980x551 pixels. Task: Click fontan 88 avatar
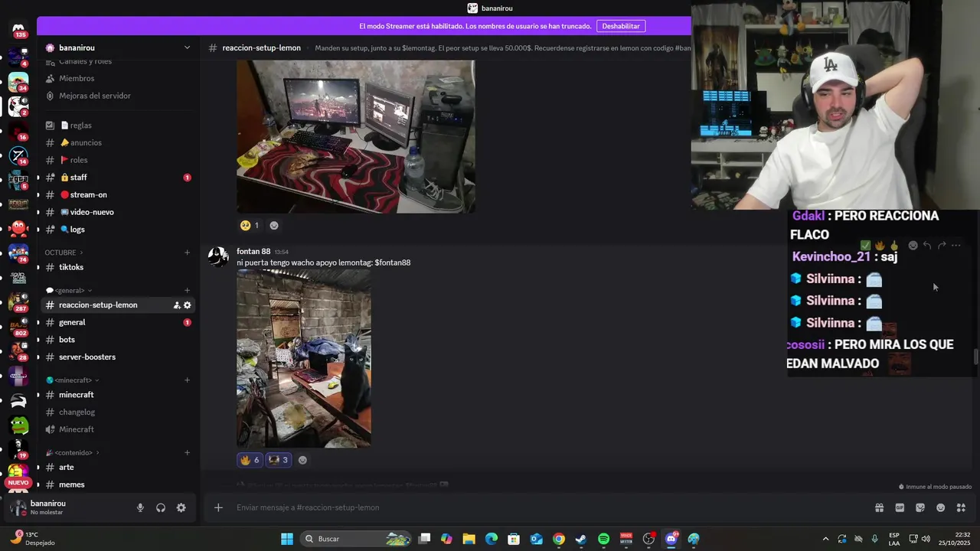[x=218, y=256]
